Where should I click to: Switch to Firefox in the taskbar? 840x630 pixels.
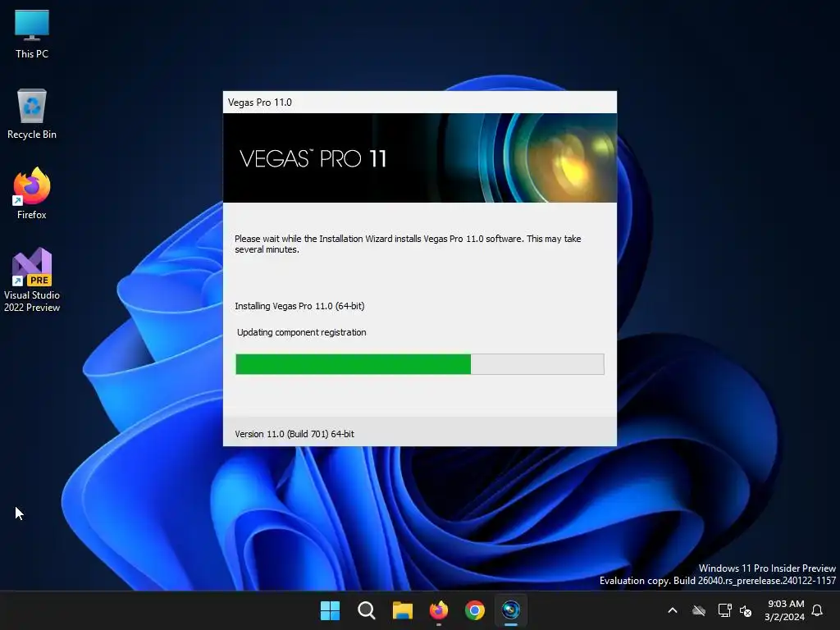(439, 610)
